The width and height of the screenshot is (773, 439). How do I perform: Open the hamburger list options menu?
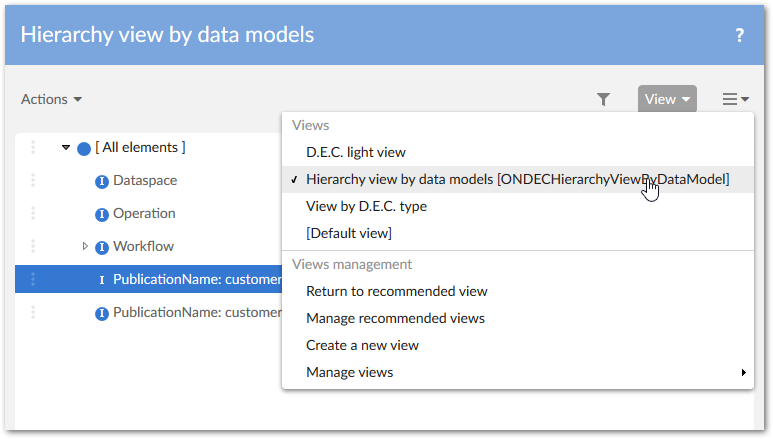click(x=736, y=99)
